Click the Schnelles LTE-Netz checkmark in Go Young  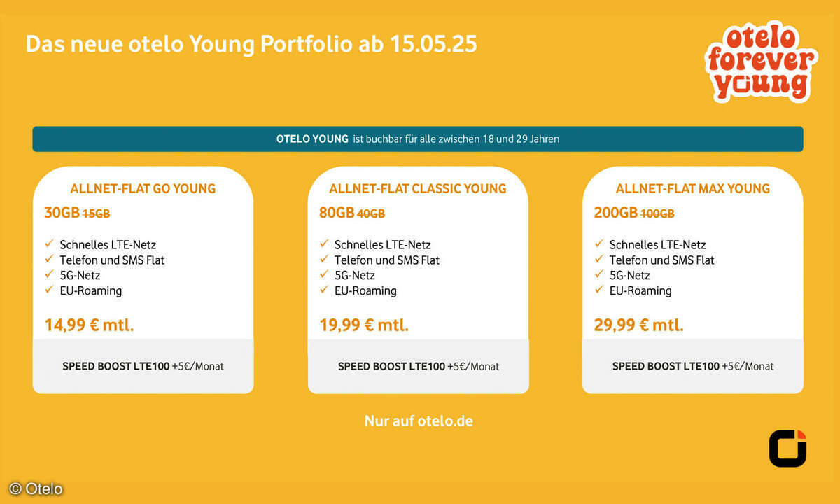[49, 244]
